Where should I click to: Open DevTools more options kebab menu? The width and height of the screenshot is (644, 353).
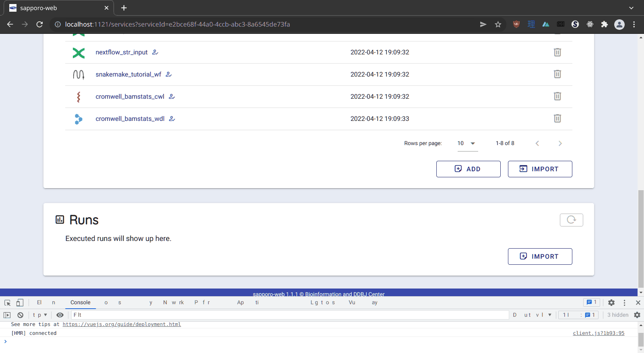point(625,303)
